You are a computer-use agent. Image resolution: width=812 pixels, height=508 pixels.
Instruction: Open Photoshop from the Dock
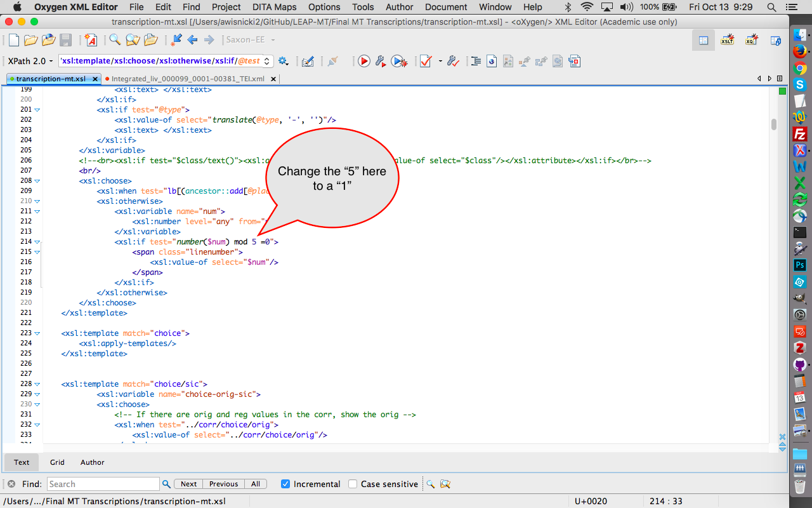(x=800, y=265)
